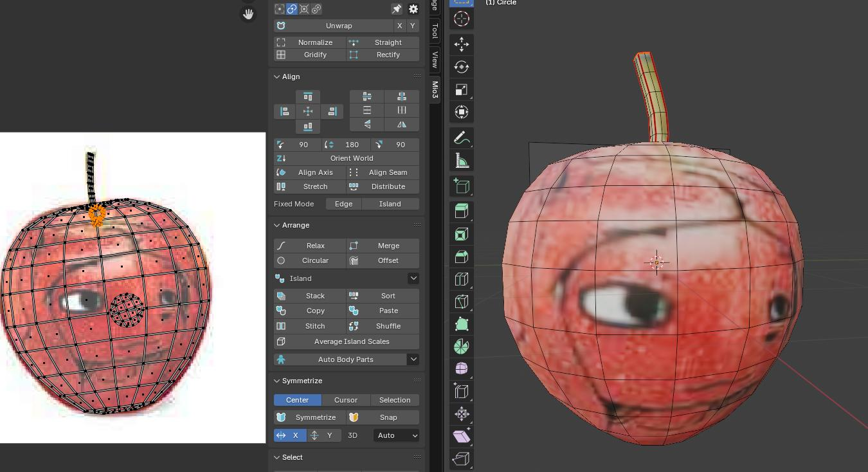Viewport: 868px width, 472px height.
Task: Click the Orient World button
Action: tap(347, 158)
